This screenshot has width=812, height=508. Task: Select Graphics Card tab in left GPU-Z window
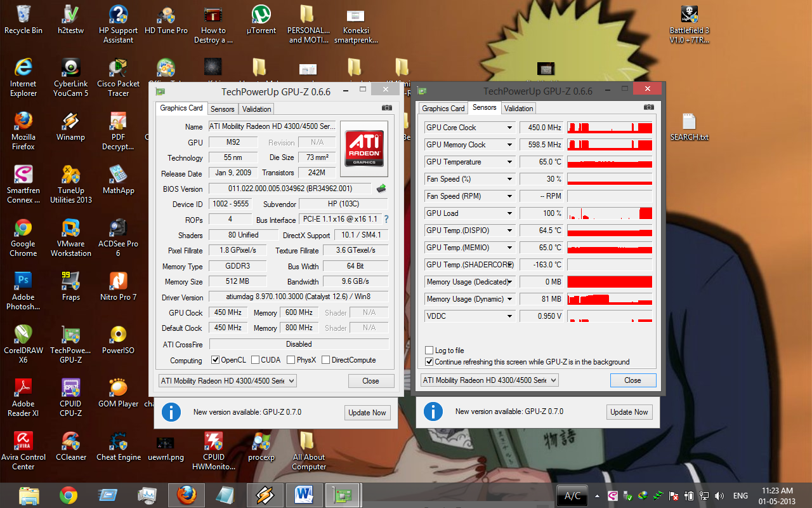(181, 108)
